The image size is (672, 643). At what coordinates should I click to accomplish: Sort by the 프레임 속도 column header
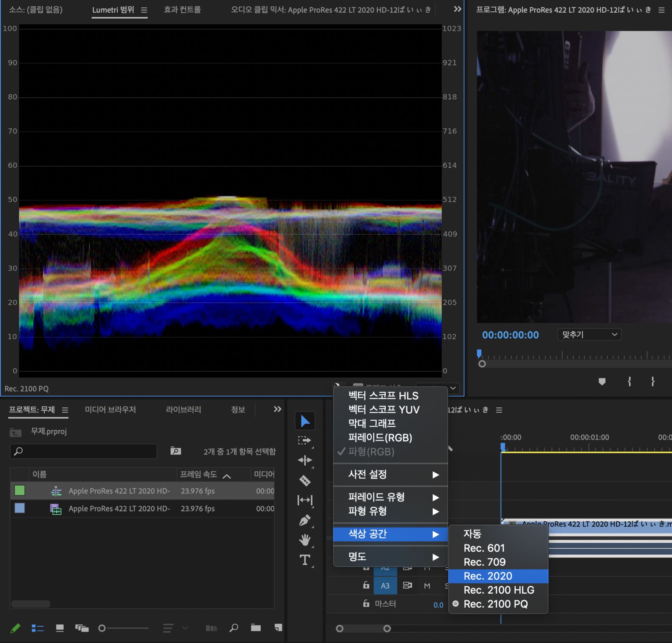(x=199, y=474)
